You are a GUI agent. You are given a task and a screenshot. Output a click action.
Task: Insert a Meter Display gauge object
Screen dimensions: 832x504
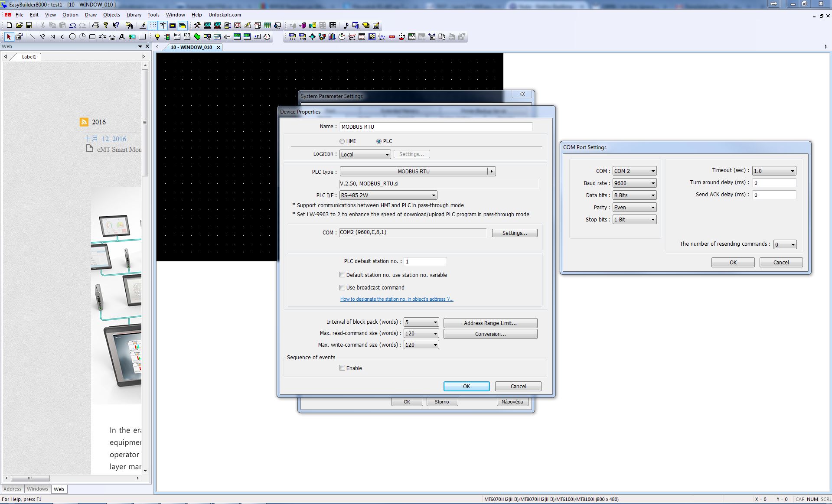click(x=342, y=37)
